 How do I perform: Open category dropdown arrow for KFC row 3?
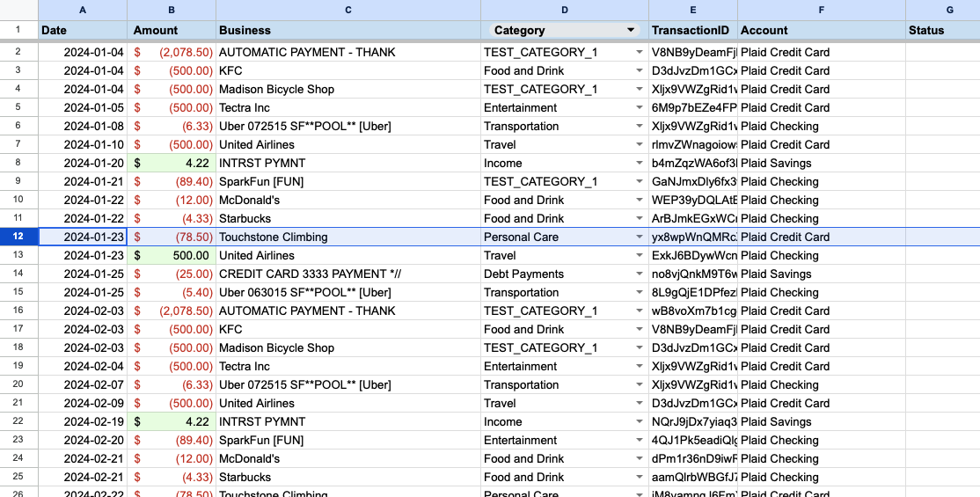click(640, 71)
